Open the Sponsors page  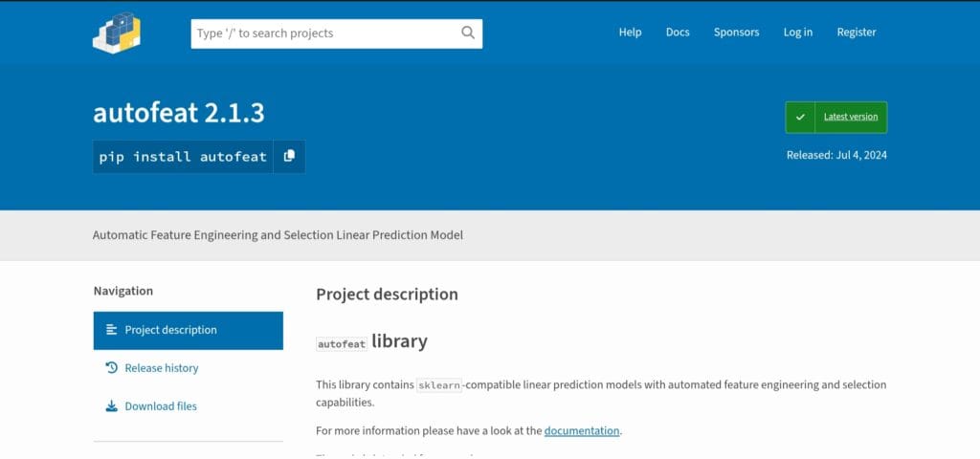click(736, 33)
